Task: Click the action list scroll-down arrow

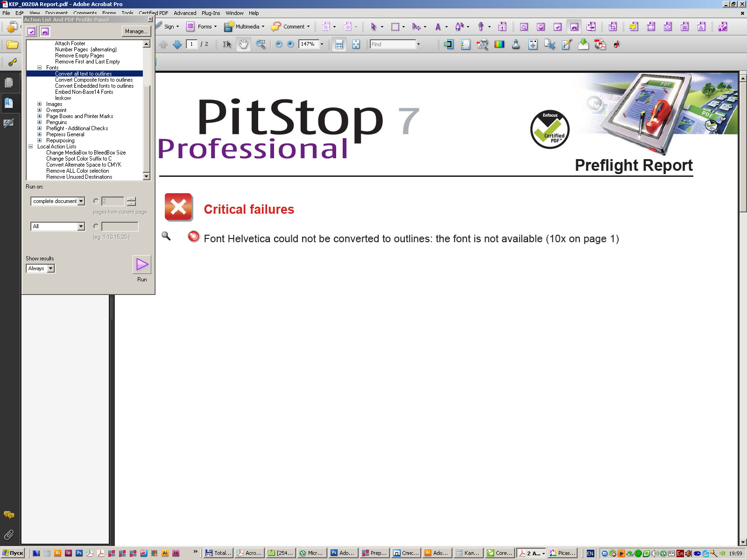Action: [147, 176]
